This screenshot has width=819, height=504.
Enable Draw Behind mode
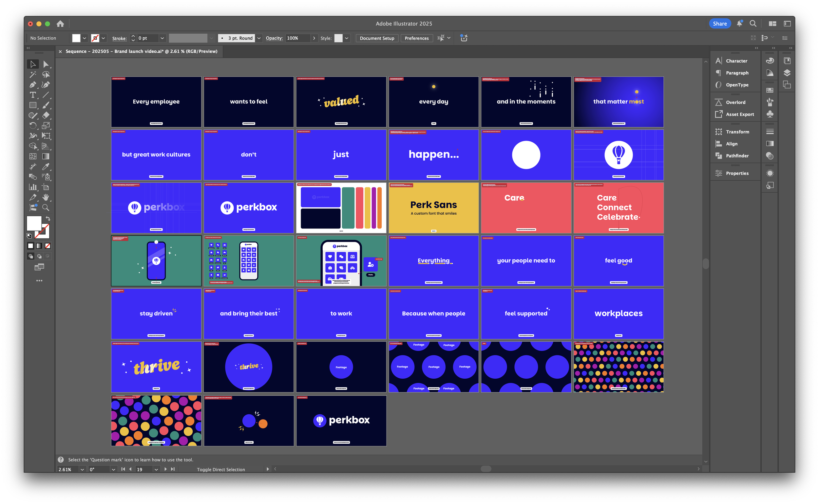click(39, 256)
